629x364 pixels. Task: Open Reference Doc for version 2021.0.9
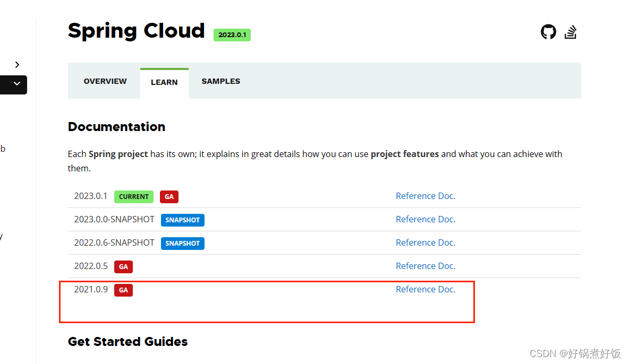pyautogui.click(x=425, y=289)
